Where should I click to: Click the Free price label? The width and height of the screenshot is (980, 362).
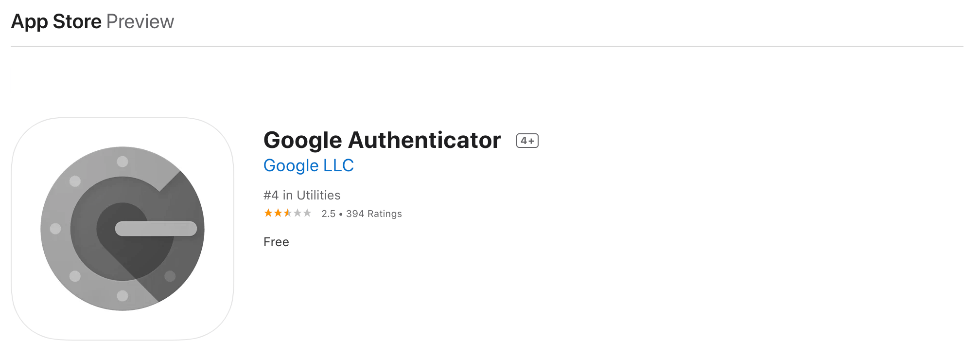276,242
